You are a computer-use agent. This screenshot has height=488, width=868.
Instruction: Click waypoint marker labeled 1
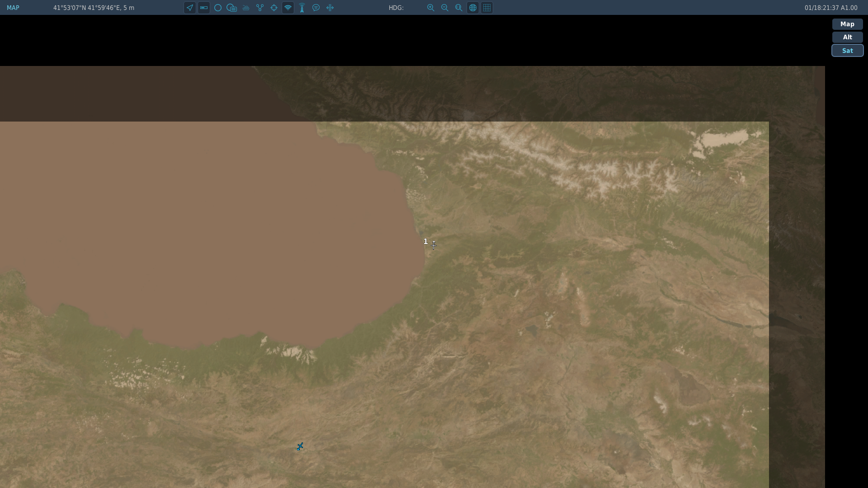425,241
